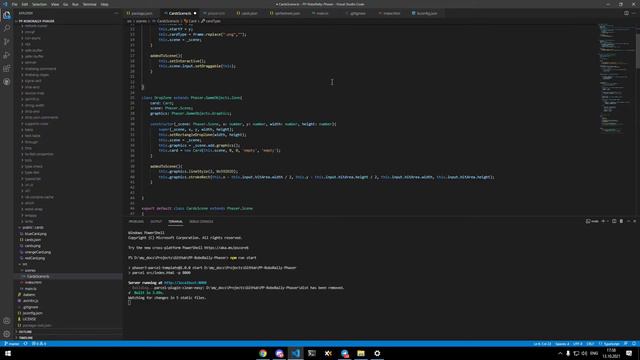Image resolution: width=640 pixels, height=360 pixels.
Task: Switch to the .gitignore editor tab
Action: pyautogui.click(x=358, y=13)
